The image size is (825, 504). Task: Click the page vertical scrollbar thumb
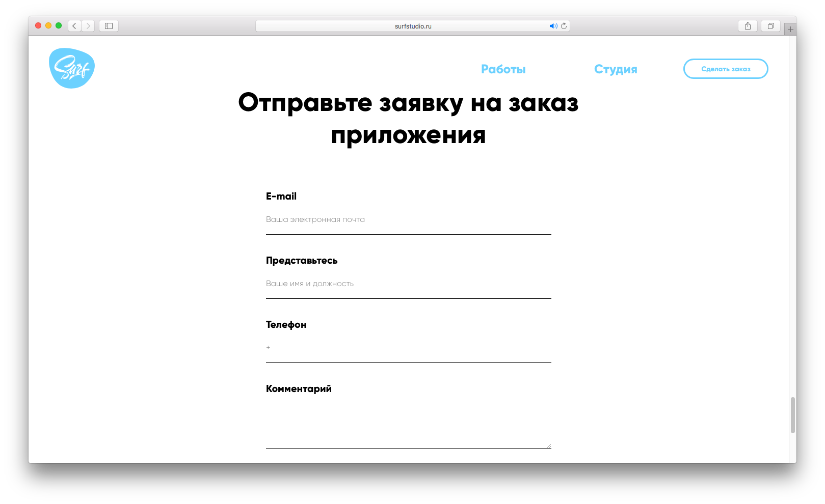(793, 415)
